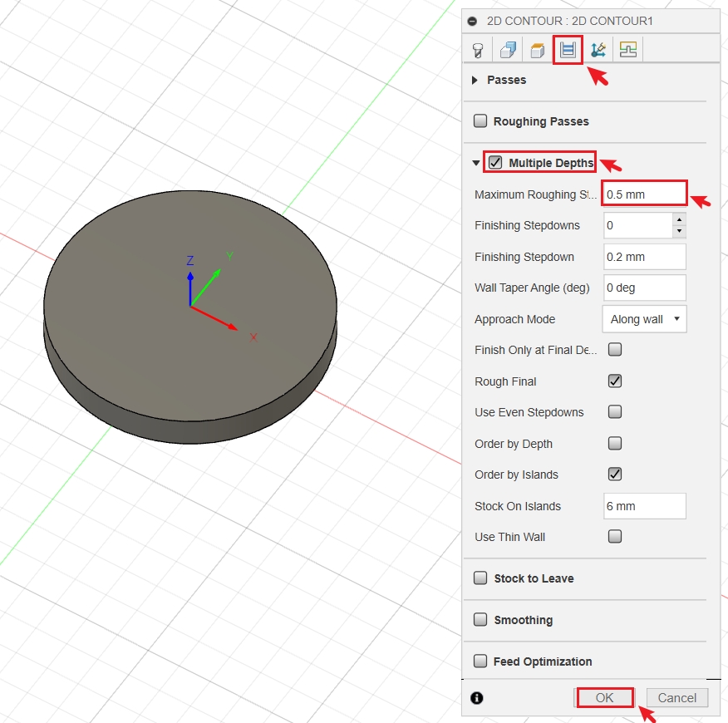Select the rightmost stepover tab icon

click(627, 49)
